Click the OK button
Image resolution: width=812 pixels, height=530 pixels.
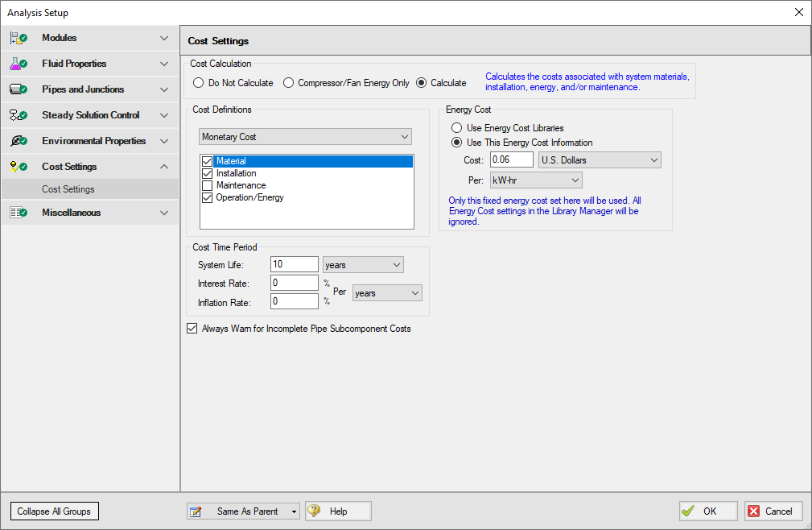708,511
